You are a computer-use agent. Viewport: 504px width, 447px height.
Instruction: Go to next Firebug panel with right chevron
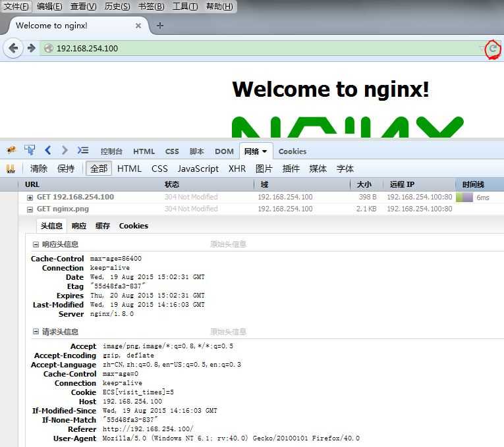(65, 150)
